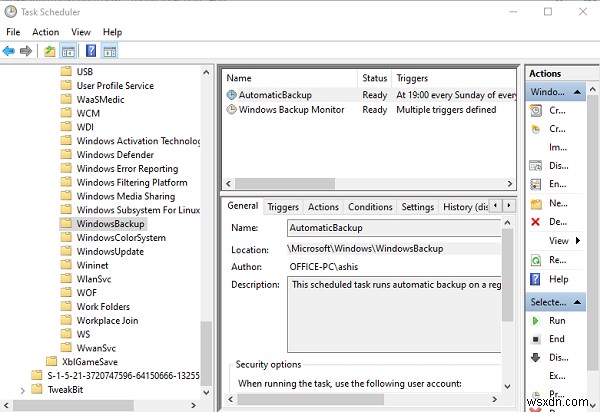
Task: Select the WindowsUpdate folder in the tree
Action: [x=110, y=252]
